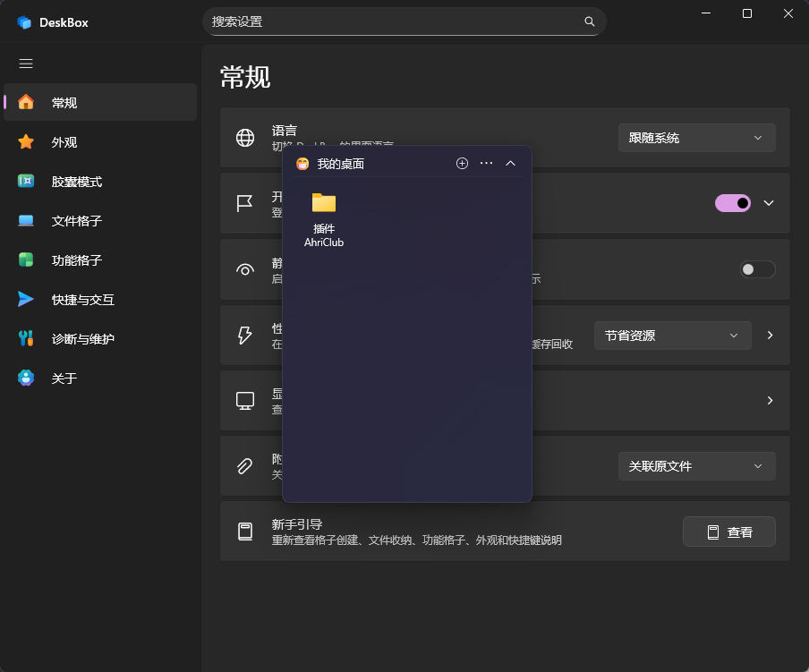
Task: Open the 文件格子 settings page
Action: (100, 221)
